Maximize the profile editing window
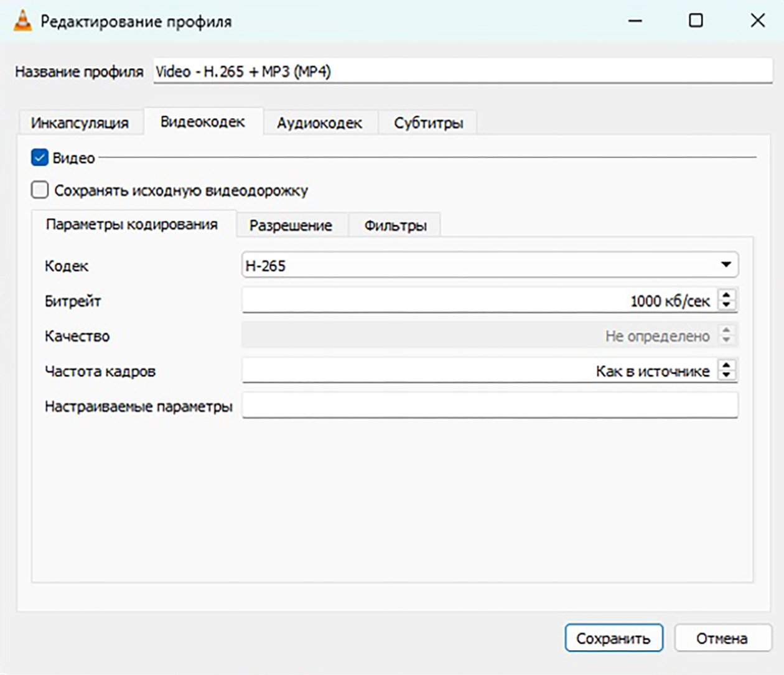The height and width of the screenshot is (675, 784). (x=696, y=21)
